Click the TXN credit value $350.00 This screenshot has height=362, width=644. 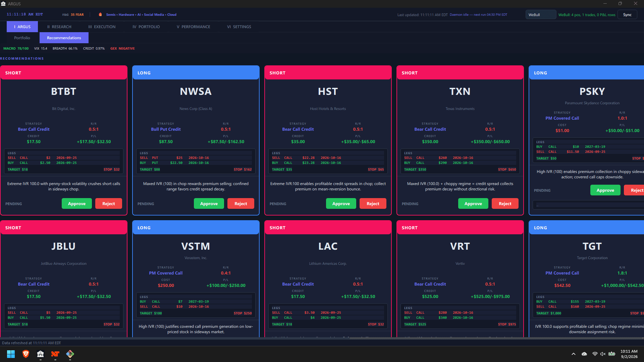click(430, 142)
